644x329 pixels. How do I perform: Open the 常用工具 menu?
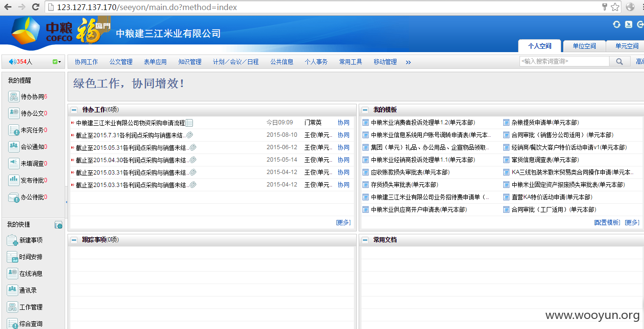tap(350, 62)
